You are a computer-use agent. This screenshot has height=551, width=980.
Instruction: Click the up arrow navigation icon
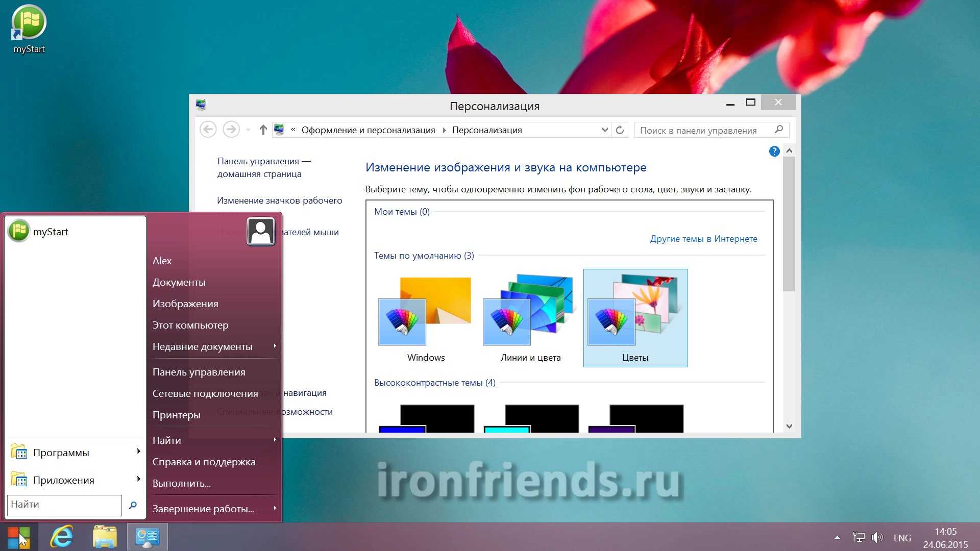pos(263,130)
